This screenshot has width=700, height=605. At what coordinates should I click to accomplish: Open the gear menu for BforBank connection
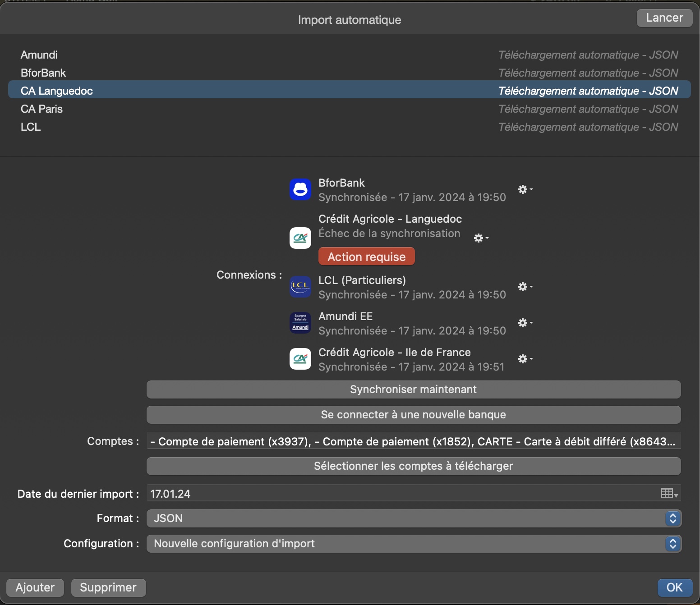pyautogui.click(x=525, y=189)
